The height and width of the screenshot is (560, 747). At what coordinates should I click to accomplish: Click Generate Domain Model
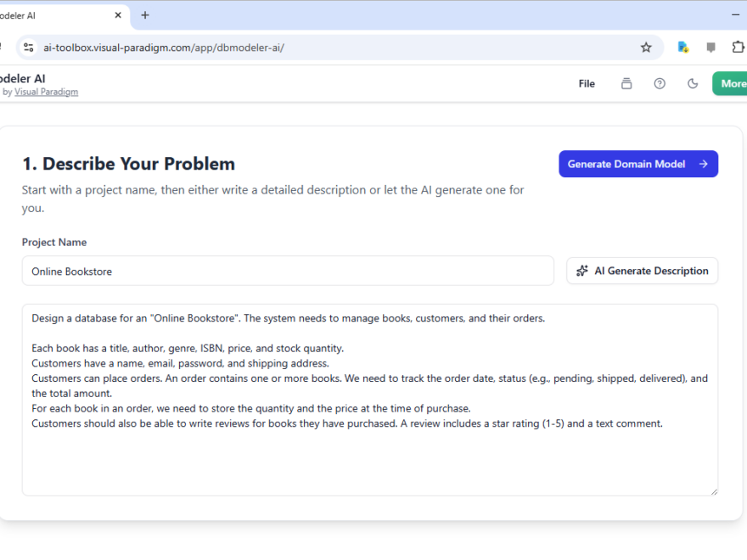pos(638,164)
